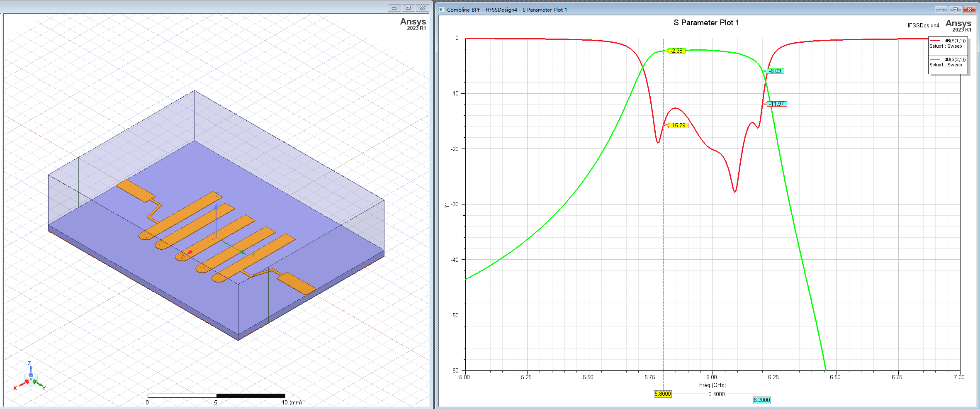Select the plot title 'S Parameter Plot 1'
Viewport: 980px width, 409px height.
[x=706, y=23]
